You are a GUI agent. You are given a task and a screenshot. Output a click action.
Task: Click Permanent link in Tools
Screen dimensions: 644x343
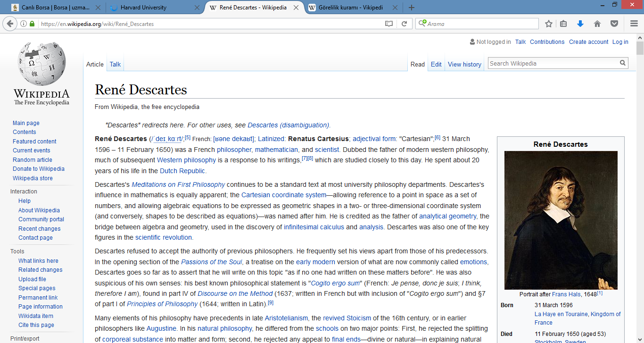click(38, 298)
